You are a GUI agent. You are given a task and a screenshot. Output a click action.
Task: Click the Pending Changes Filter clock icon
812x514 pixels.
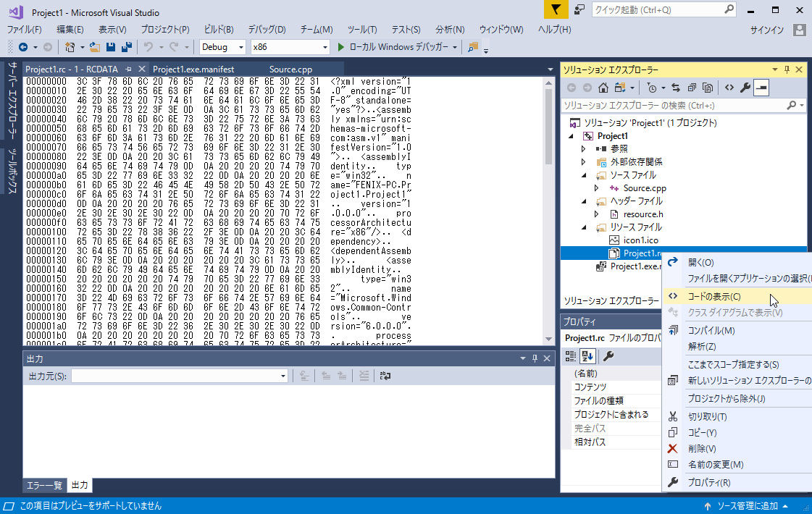coord(651,88)
